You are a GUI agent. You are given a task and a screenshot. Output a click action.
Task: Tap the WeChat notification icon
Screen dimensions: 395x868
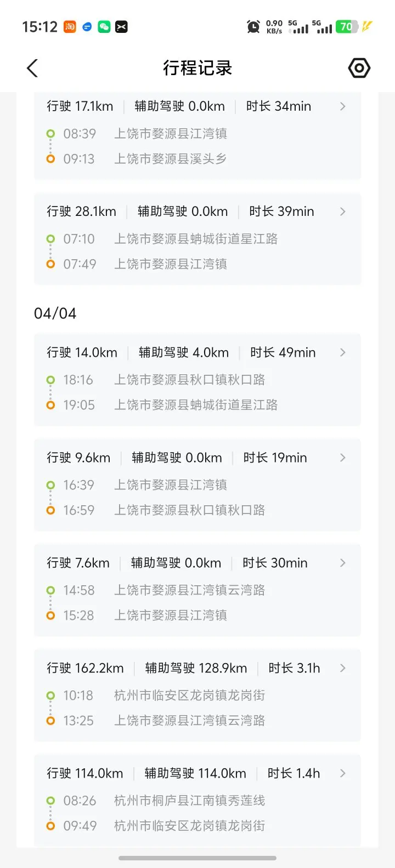coord(104,27)
